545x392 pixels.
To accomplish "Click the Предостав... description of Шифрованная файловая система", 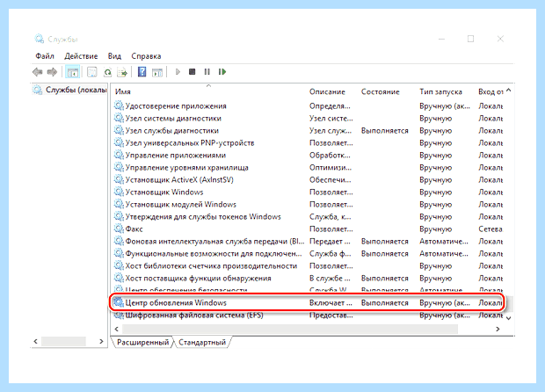I will click(x=331, y=316).
